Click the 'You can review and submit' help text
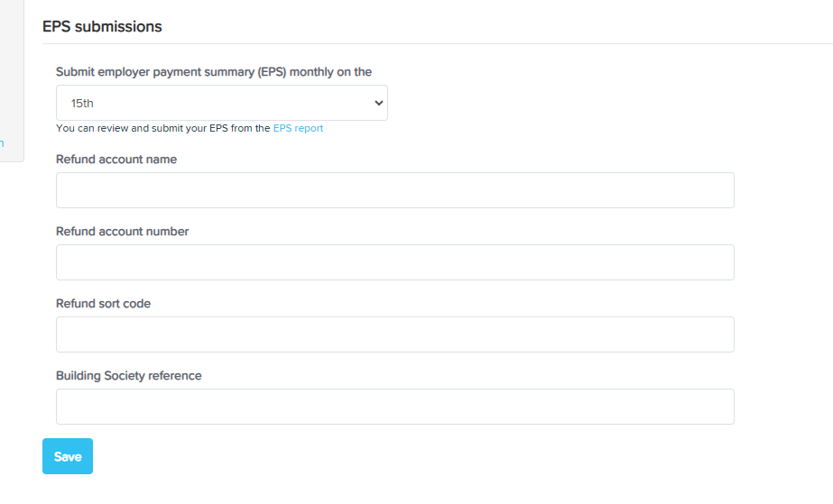The image size is (833, 504). coord(163,128)
